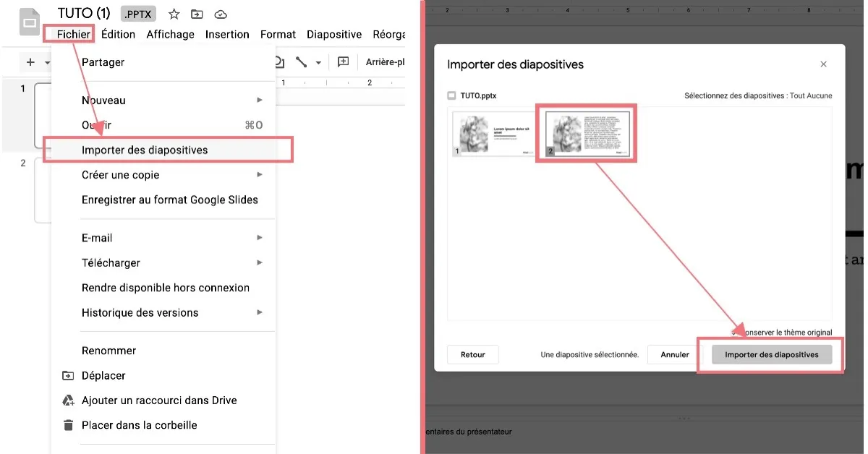This screenshot has height=454, width=868.
Task: Click the .PPTX format badge
Action: click(x=139, y=14)
